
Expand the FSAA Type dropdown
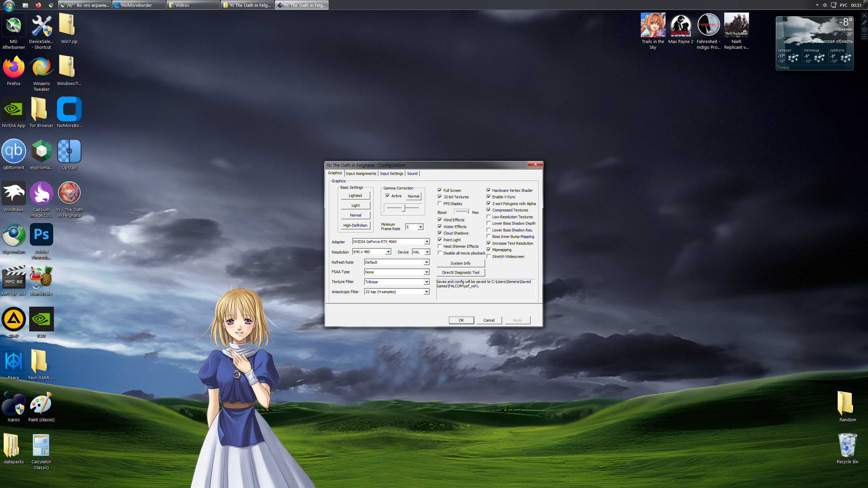coord(427,272)
